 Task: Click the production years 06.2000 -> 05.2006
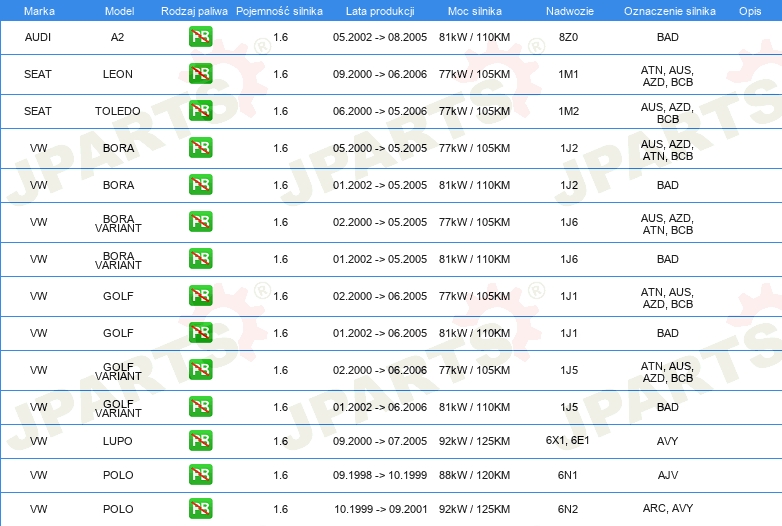click(380, 111)
